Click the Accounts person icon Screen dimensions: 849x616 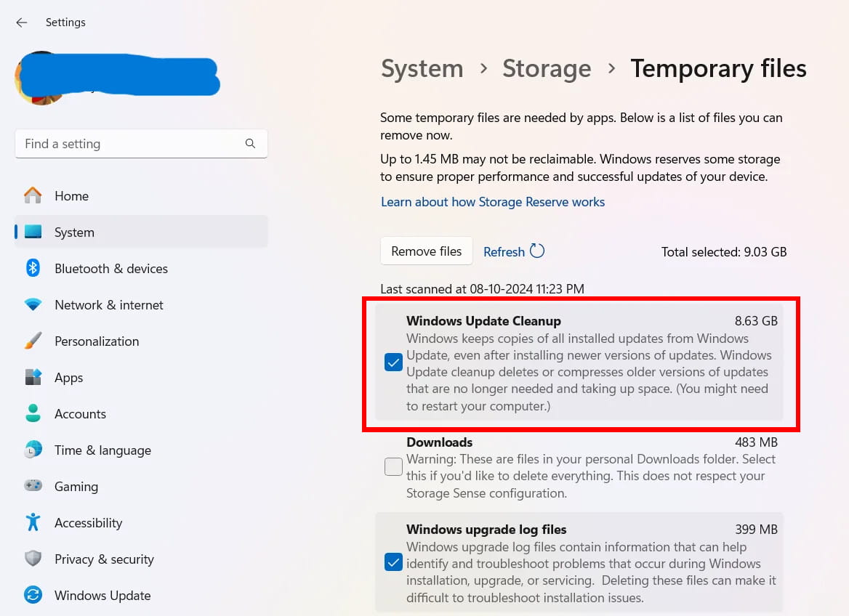33,413
